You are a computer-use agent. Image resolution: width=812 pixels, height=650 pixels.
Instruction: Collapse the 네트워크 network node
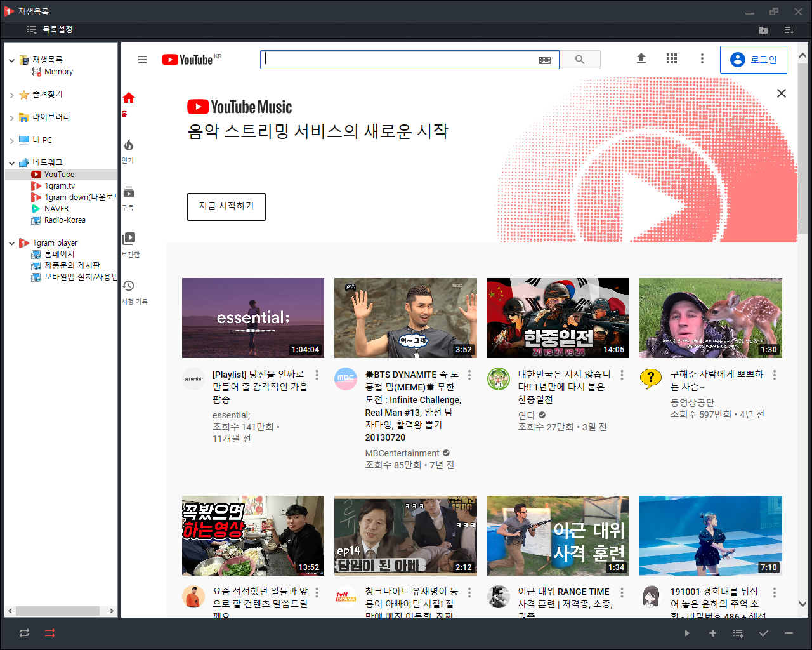[x=11, y=163]
